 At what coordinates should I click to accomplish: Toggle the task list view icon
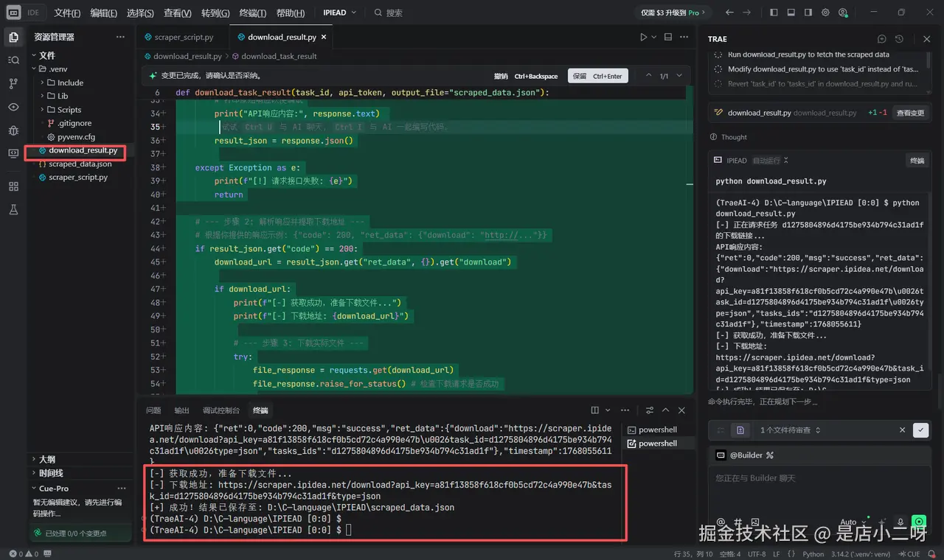coord(721,430)
